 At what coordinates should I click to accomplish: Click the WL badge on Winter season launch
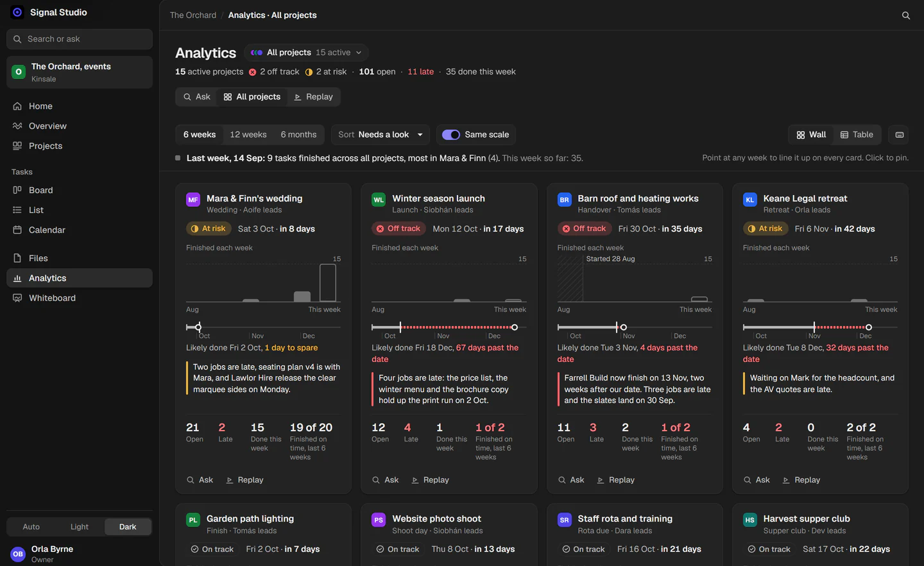(379, 200)
